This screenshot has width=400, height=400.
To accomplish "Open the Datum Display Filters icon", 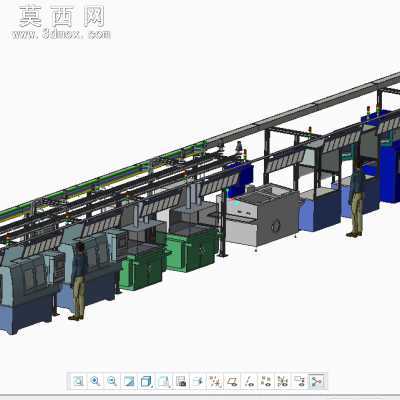I will click(216, 381).
